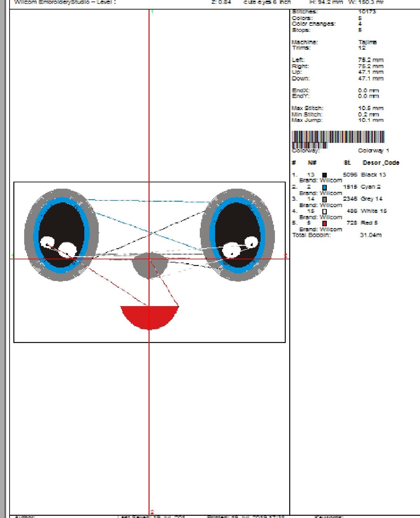This screenshot has width=420, height=518.
Task: Choose the White 15 thread swatch
Action: tap(324, 212)
